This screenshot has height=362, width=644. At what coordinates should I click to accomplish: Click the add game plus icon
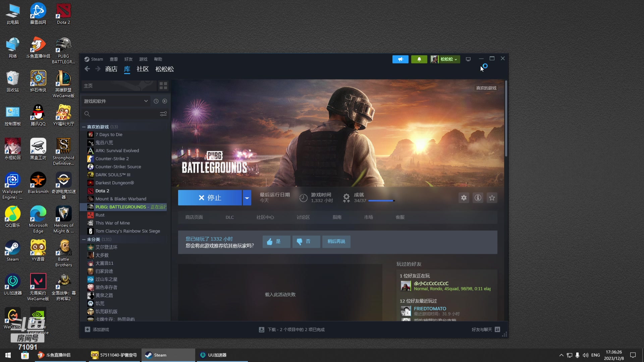coord(88,329)
